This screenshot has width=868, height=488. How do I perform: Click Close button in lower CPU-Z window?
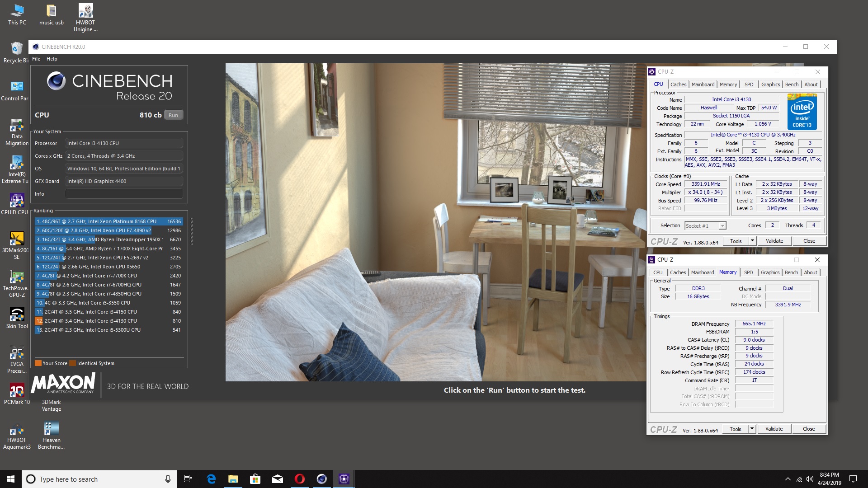point(809,429)
